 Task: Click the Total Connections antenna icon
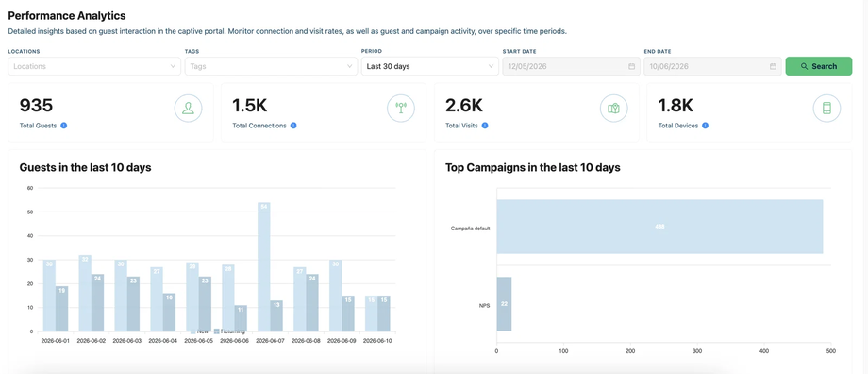tap(401, 108)
